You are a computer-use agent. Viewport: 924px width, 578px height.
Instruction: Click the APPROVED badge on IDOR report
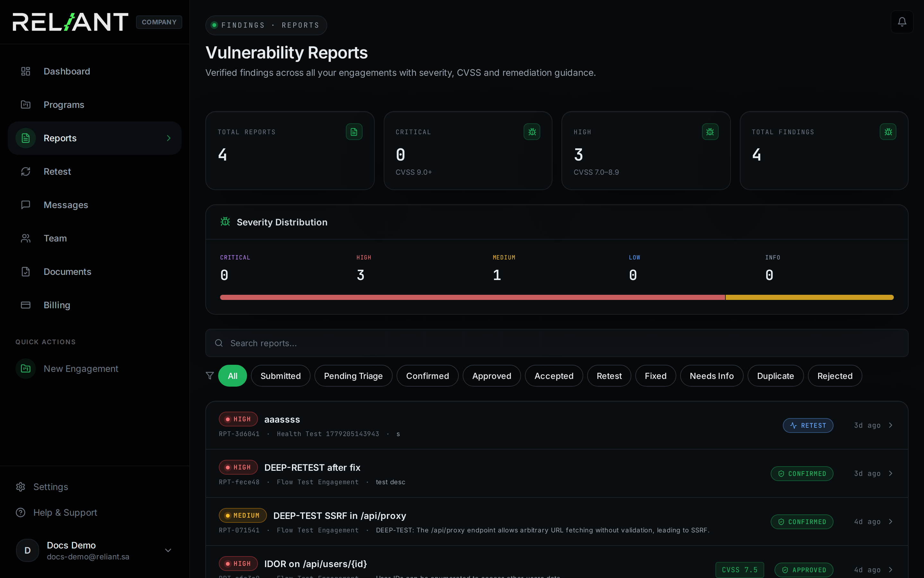804,570
